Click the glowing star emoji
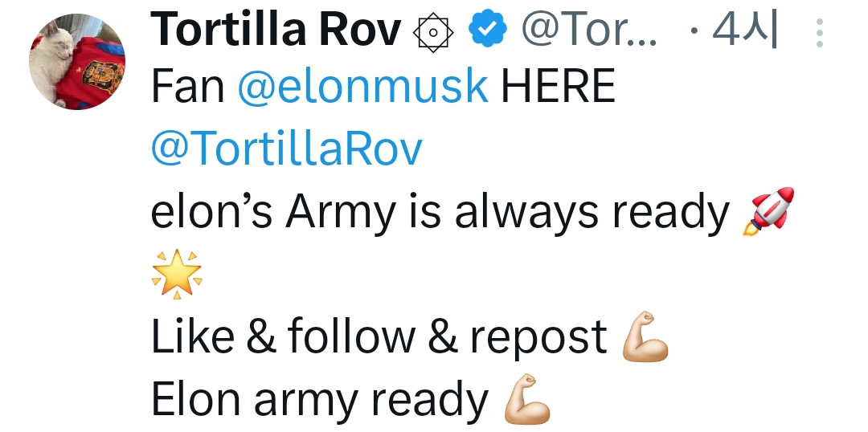This screenshot has height=432, width=868. point(176,273)
